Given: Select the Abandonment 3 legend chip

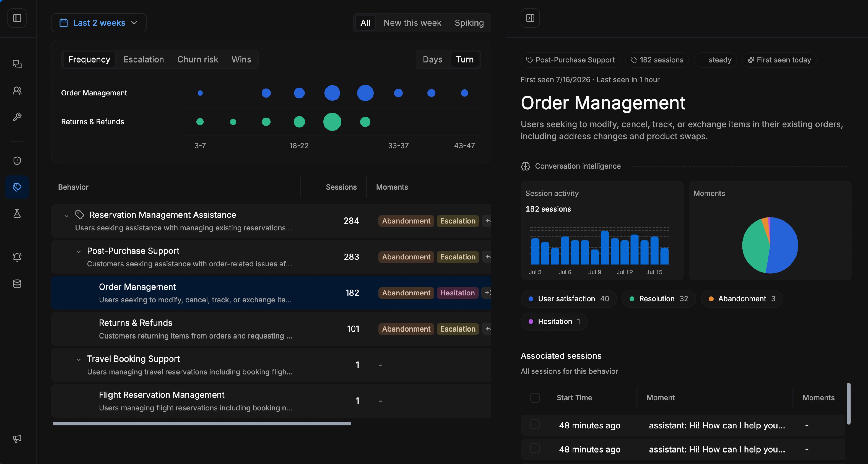Looking at the screenshot, I should 742,299.
